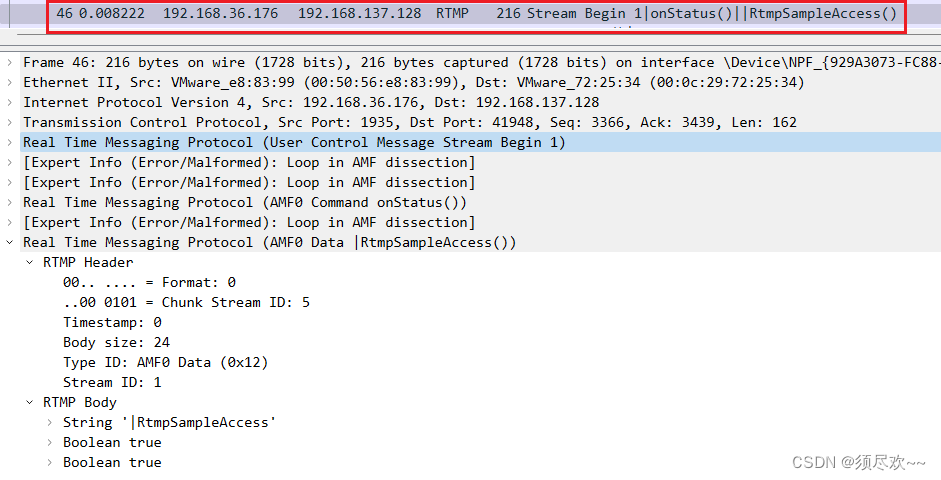Expand Transmission Control Protocol section
This screenshot has height=480, width=941.
[x=10, y=122]
